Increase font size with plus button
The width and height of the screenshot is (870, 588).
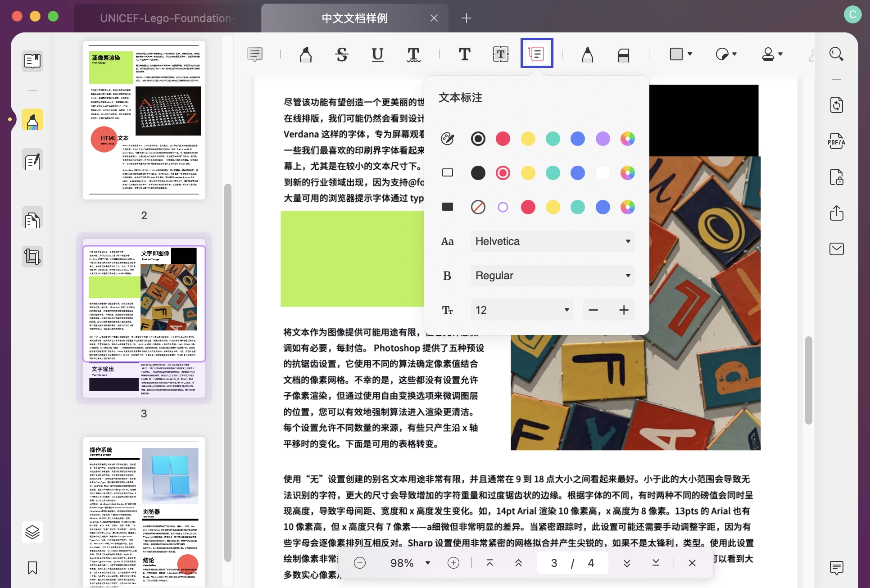click(624, 310)
